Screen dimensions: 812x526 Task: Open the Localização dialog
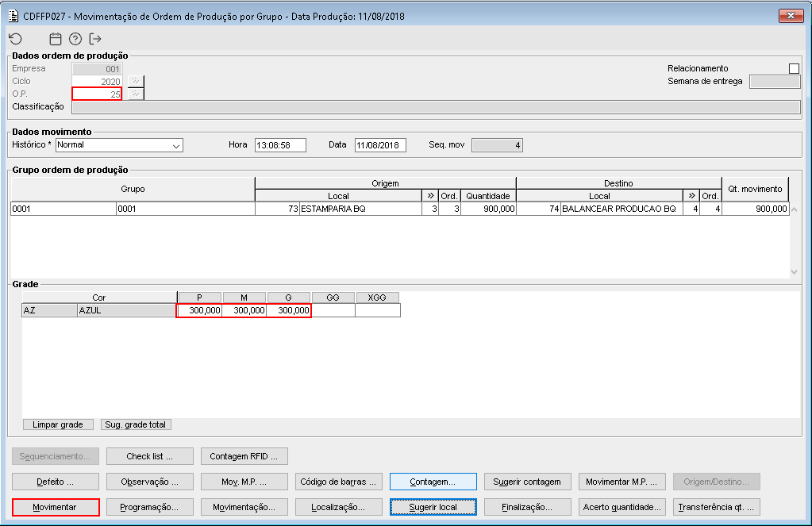[339, 507]
